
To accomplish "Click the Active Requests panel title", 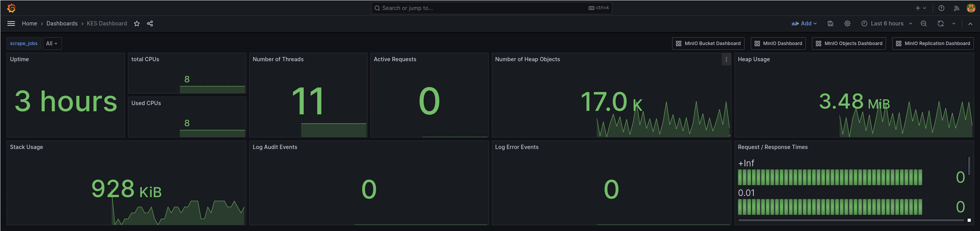I will (395, 59).
